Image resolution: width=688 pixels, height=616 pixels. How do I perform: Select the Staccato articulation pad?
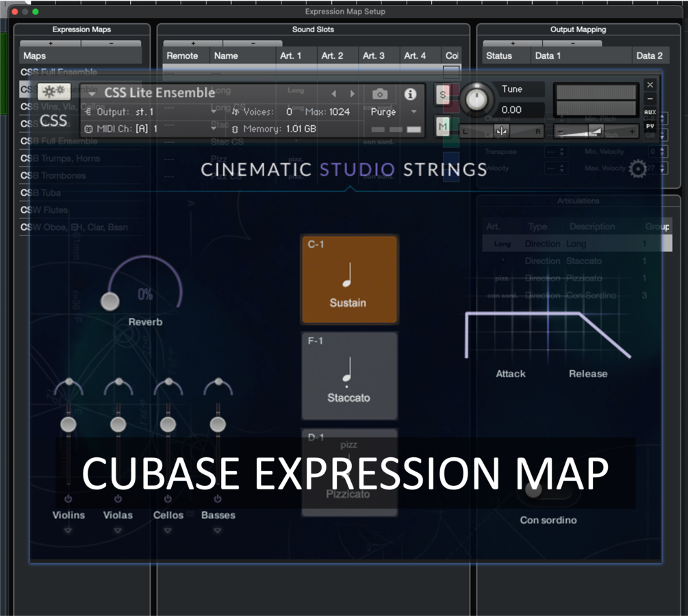coord(349,374)
